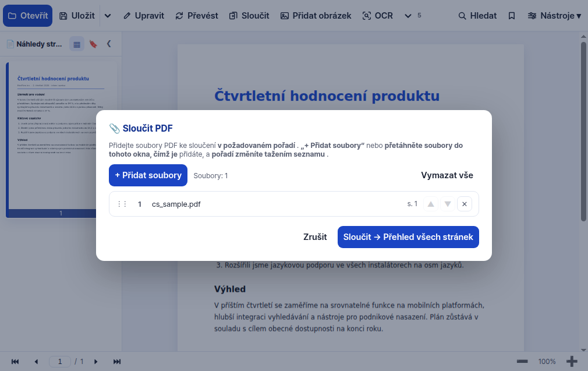The width and height of the screenshot is (588, 371).
Task: Collapse the sidebar with the left chevron
Action: point(109,44)
